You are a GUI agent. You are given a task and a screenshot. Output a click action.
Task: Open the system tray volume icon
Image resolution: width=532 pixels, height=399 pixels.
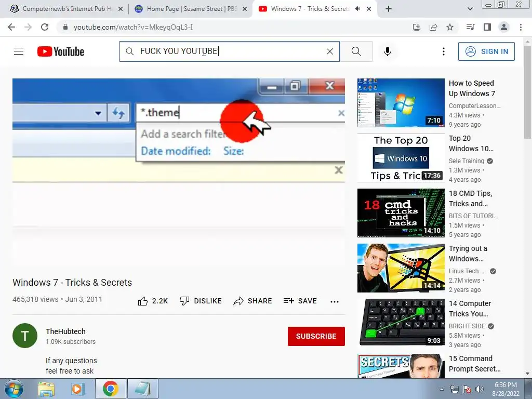pos(480,389)
